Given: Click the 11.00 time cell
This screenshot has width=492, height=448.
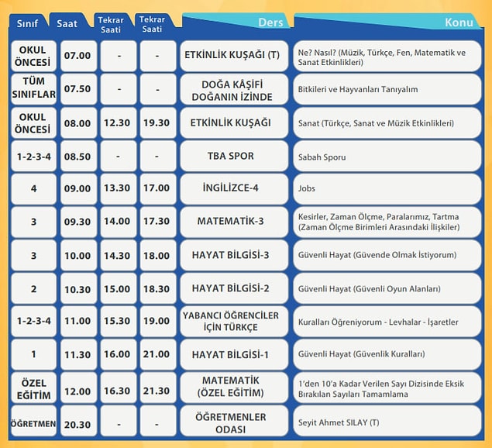Looking at the screenshot, I should point(78,322).
